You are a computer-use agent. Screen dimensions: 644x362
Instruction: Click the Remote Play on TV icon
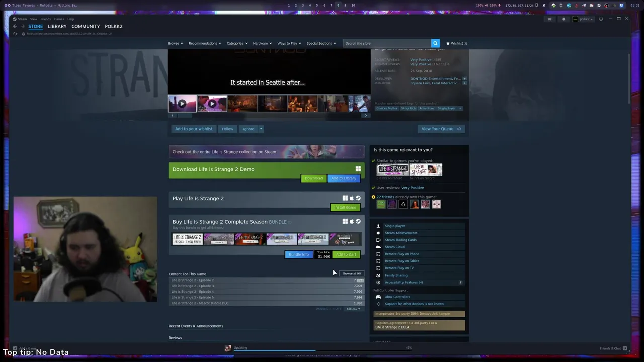[378, 268]
